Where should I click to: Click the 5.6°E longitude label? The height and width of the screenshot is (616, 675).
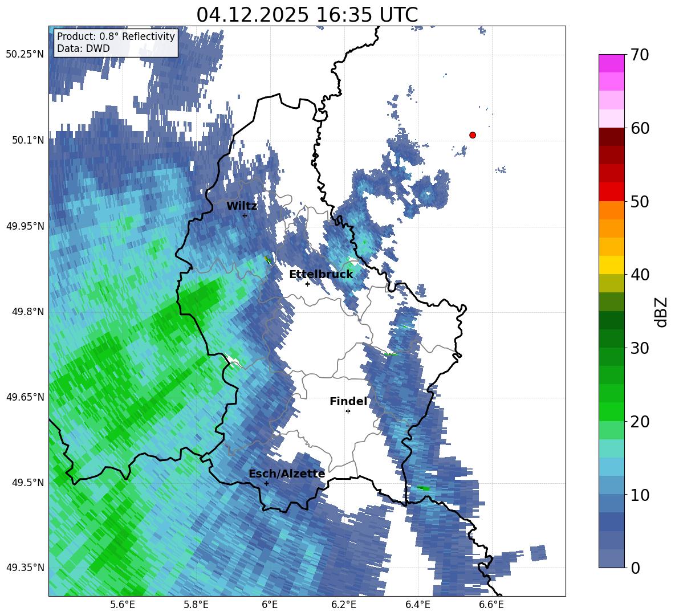pos(122,605)
